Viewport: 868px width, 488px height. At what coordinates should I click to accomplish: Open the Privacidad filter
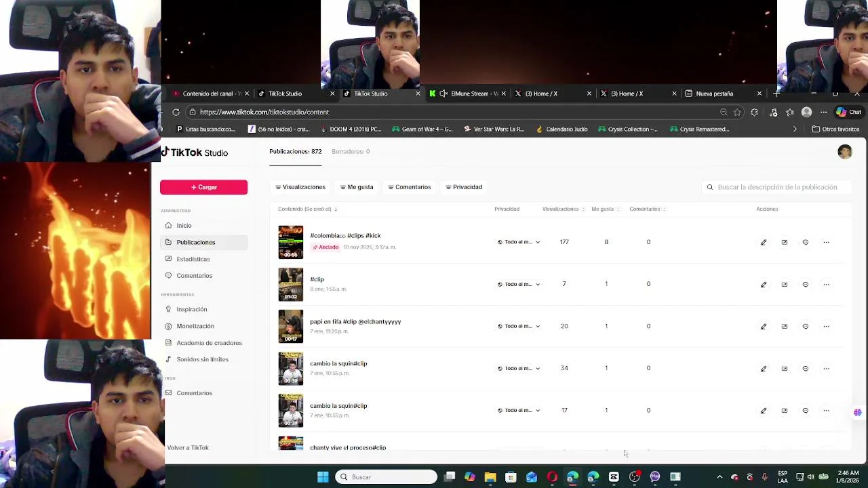[x=464, y=187]
